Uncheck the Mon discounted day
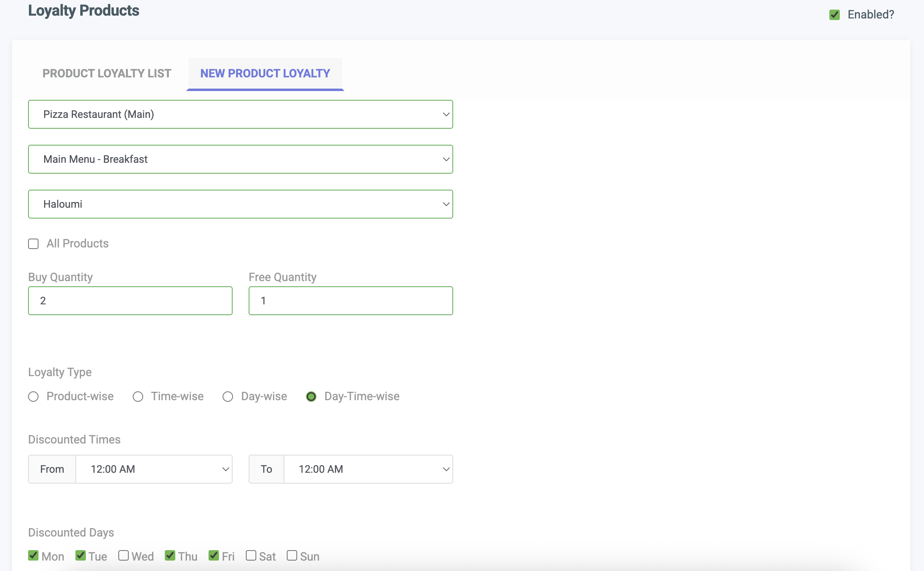 pos(33,555)
